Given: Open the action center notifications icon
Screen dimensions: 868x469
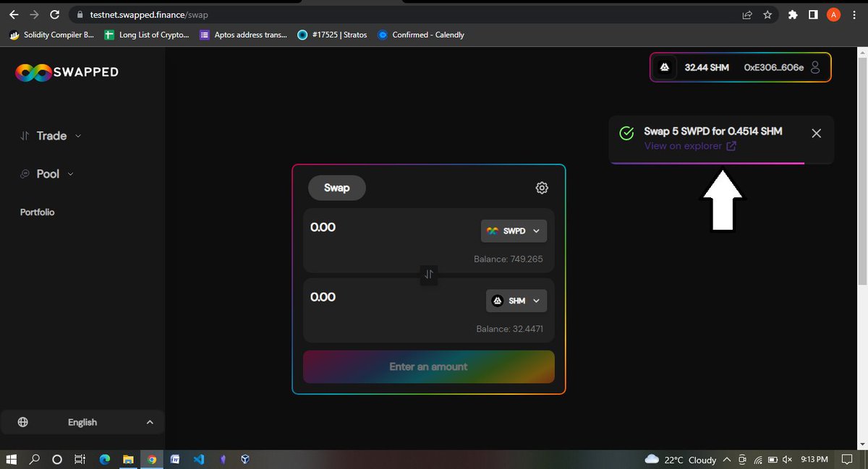Looking at the screenshot, I should coord(847,459).
